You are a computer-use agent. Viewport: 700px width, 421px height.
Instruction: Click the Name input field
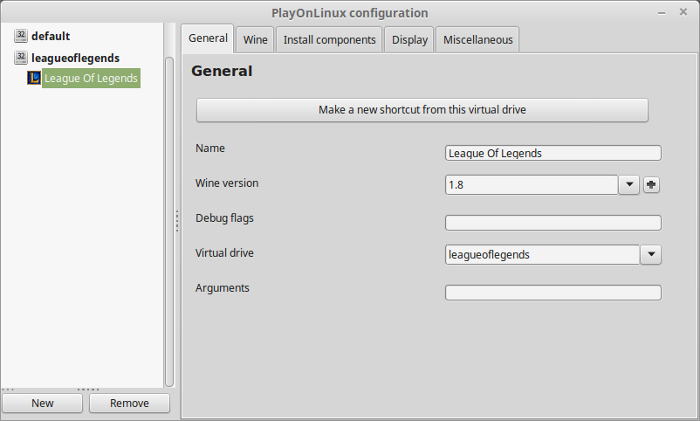pyautogui.click(x=553, y=153)
